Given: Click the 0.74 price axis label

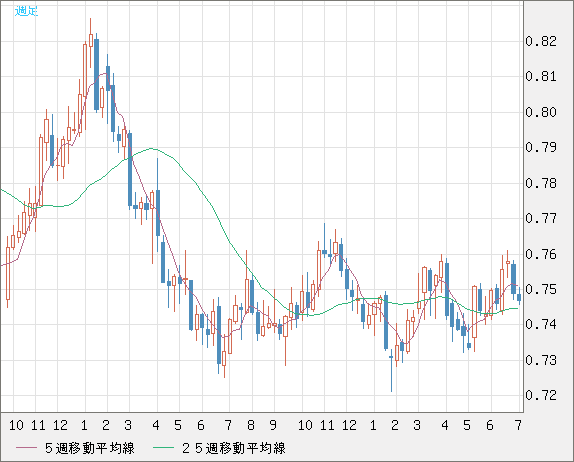Looking at the screenshot, I should point(541,324).
